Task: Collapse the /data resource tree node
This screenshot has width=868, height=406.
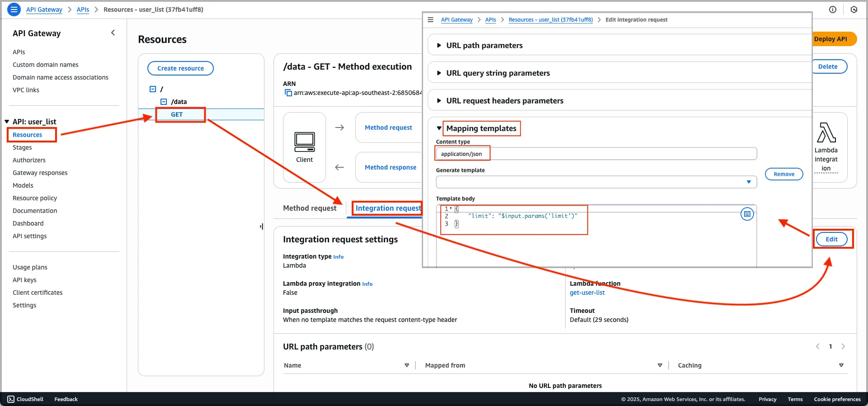Action: [x=164, y=102]
